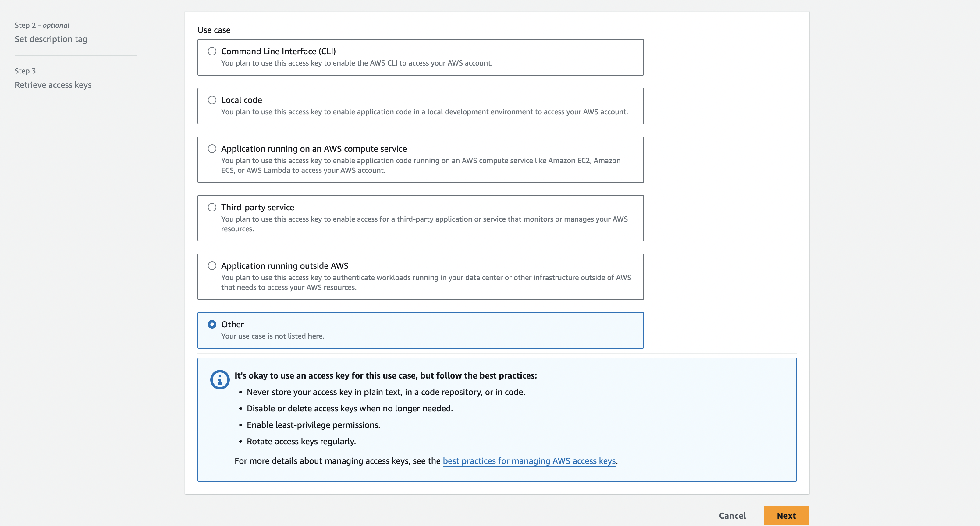Click the Local code option card description
This screenshot has width=980, height=526.
click(424, 112)
